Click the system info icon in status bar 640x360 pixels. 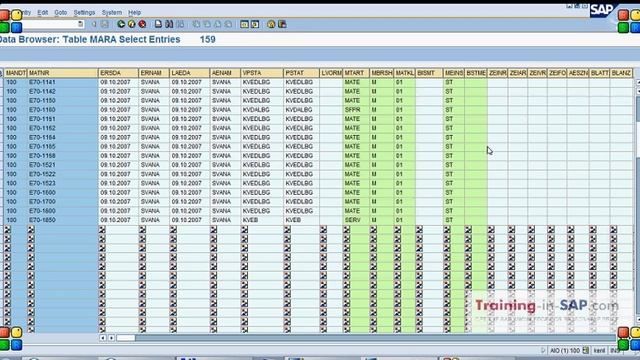pos(586,350)
